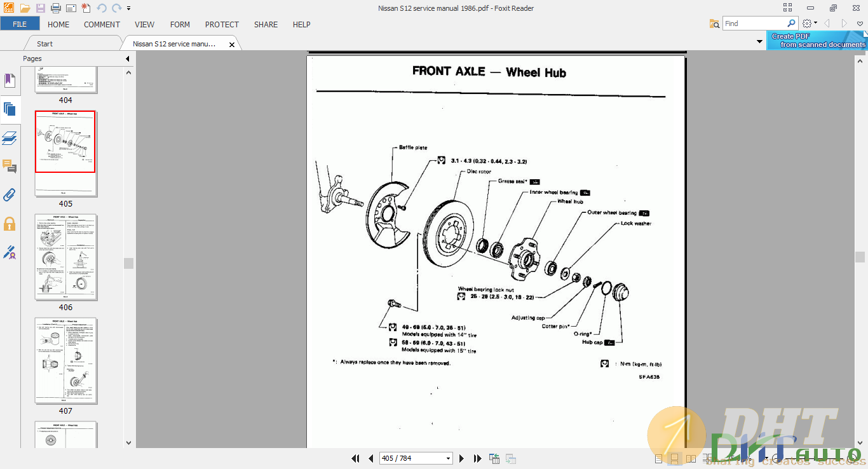Image resolution: width=868 pixels, height=469 pixels.
Task: Redo the last action
Action: (x=116, y=8)
